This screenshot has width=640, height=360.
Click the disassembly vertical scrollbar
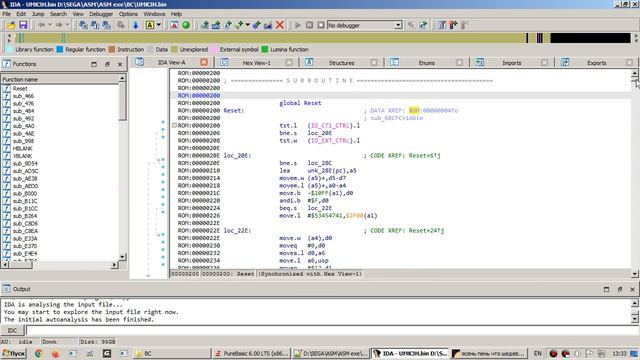click(635, 173)
